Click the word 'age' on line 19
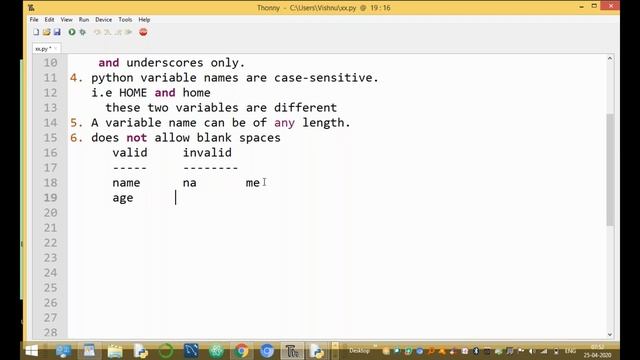 click(123, 198)
